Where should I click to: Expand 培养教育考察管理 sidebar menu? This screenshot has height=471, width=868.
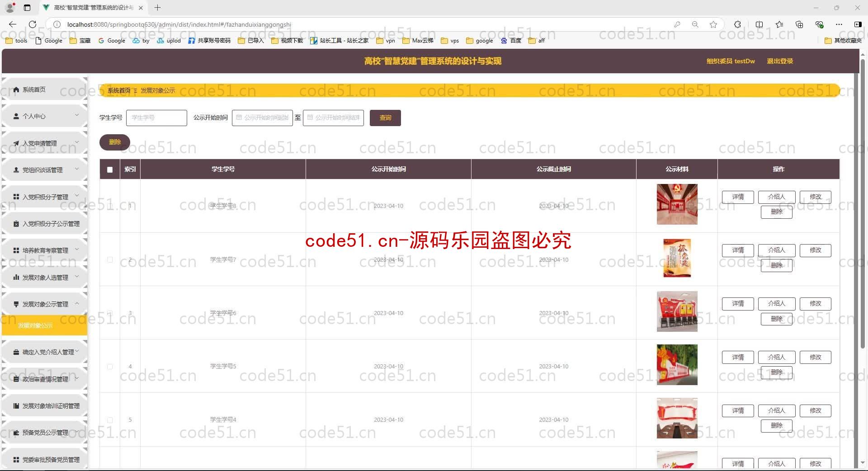tap(44, 250)
